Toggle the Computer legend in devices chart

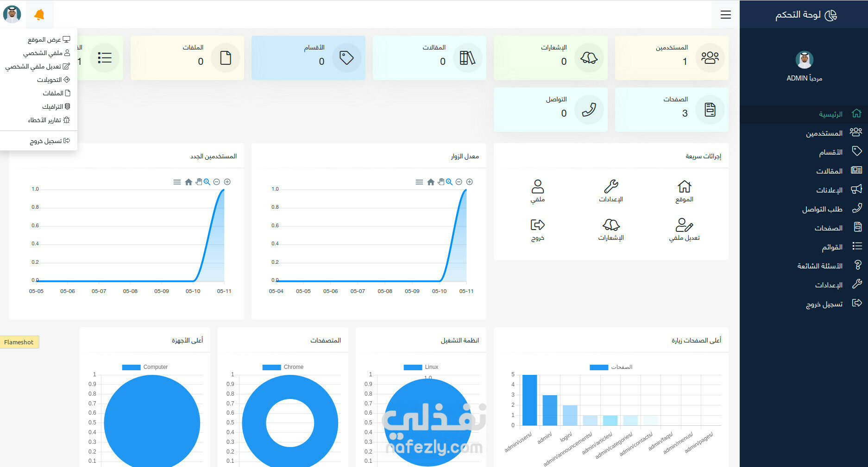pyautogui.click(x=145, y=367)
